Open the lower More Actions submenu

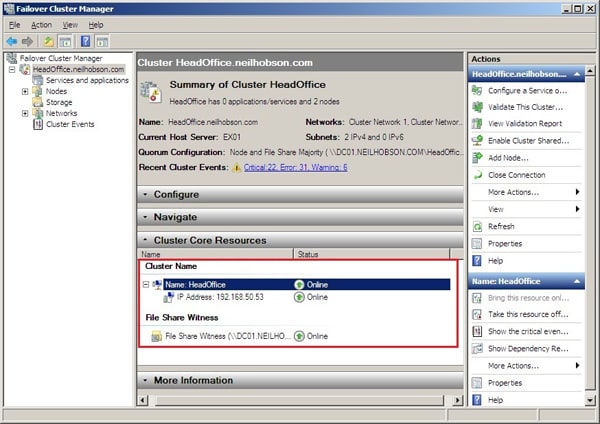(526, 366)
